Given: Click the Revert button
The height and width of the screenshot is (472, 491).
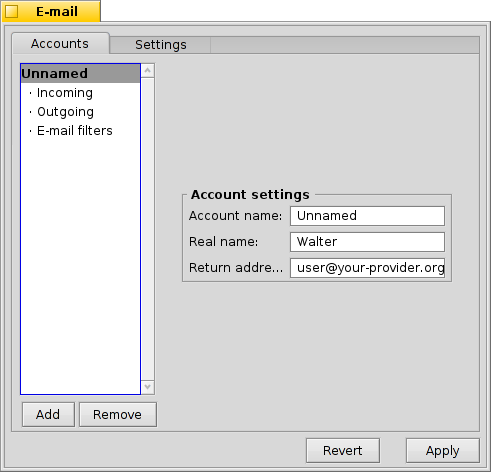Looking at the screenshot, I should 343,451.
